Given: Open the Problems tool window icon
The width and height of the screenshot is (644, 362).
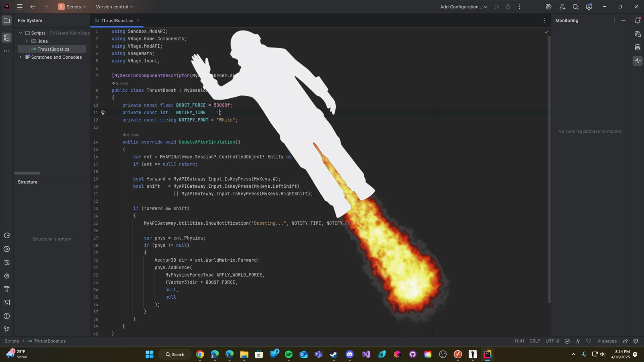Looking at the screenshot, I should pos(7,316).
